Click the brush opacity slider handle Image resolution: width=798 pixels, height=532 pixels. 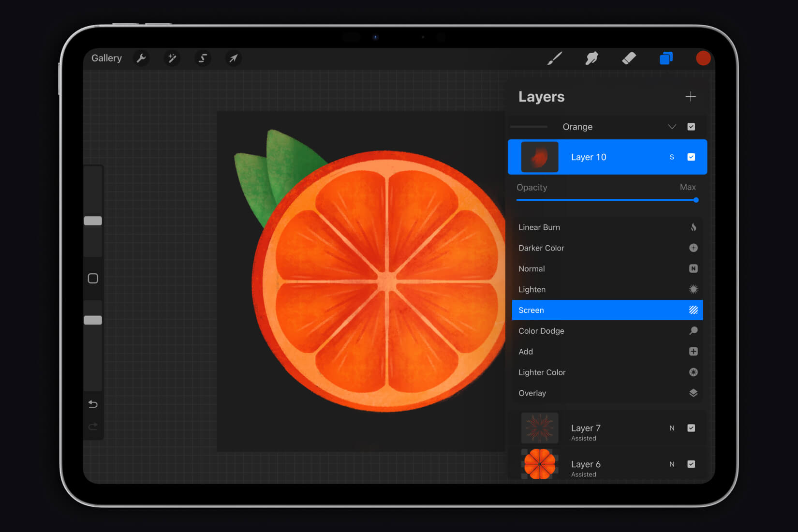click(x=93, y=320)
